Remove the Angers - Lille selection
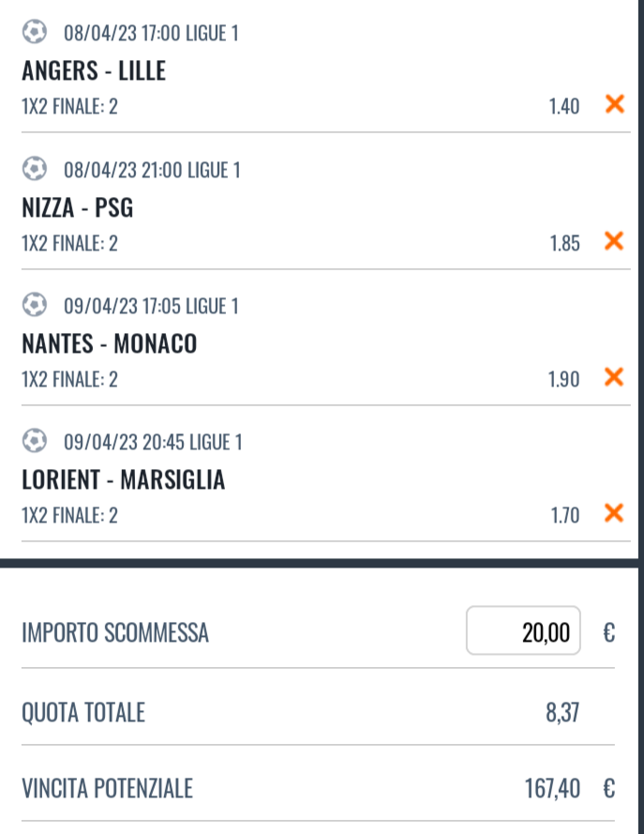Viewport: 644px width, 834px height. pos(615,104)
